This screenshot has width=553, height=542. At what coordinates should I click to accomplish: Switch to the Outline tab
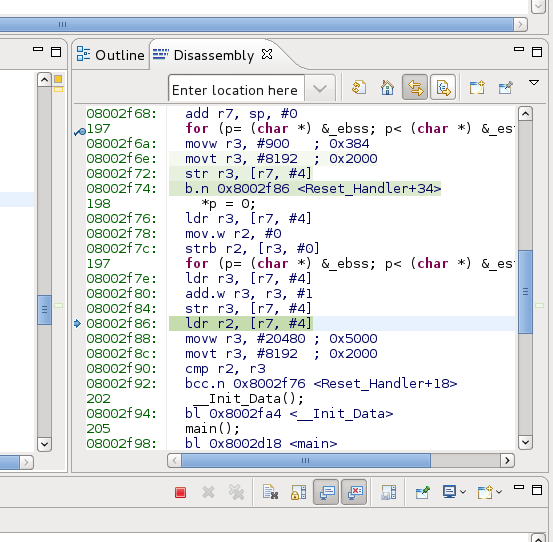pyautogui.click(x=111, y=55)
